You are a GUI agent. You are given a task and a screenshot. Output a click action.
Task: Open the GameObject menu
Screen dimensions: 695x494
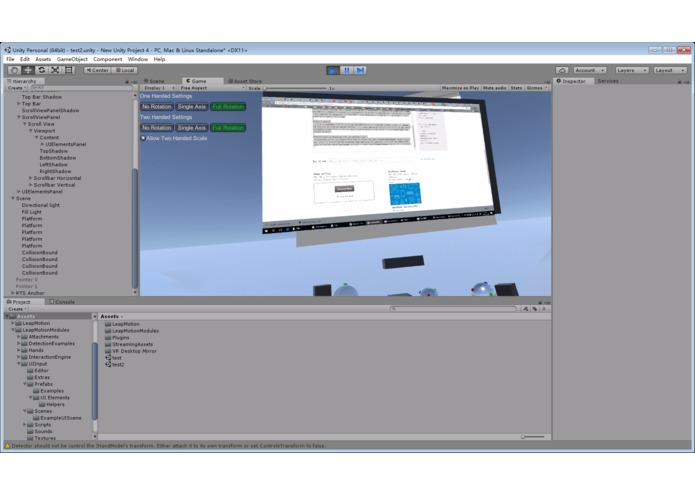[x=72, y=59]
